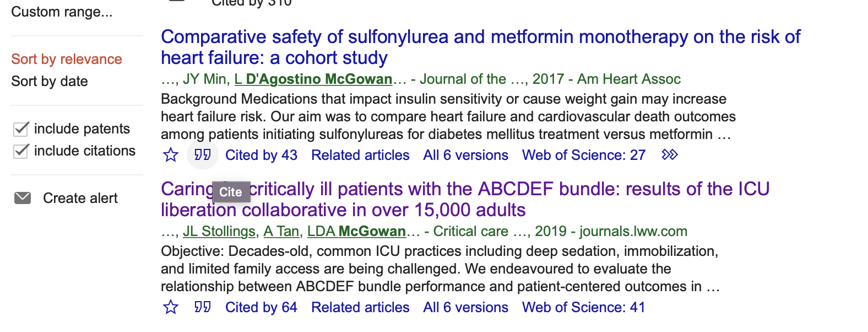868x332 pixels.
Task: Show Web of Science: 27 citations
Action: pyautogui.click(x=584, y=155)
